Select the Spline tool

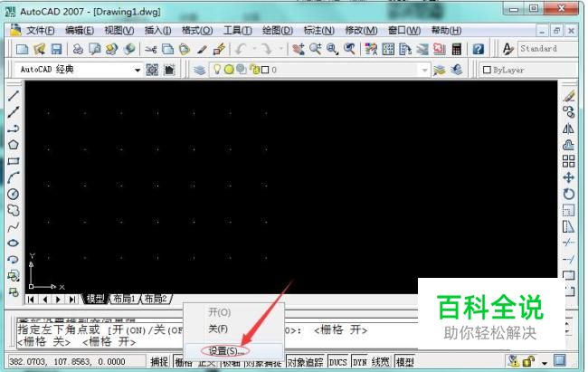(14, 226)
